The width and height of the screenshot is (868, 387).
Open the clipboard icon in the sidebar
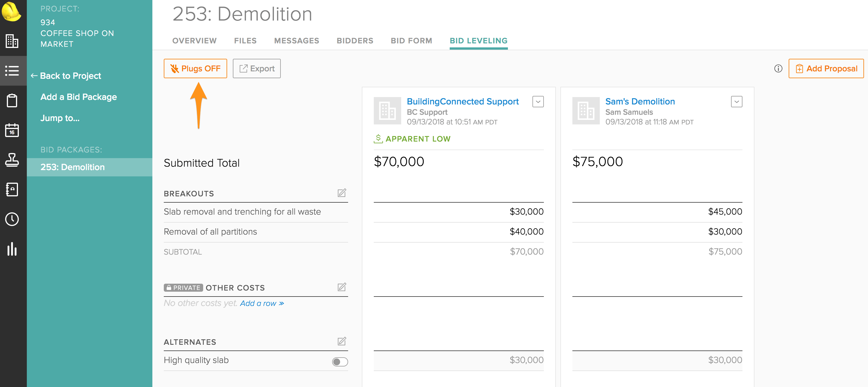[12, 100]
